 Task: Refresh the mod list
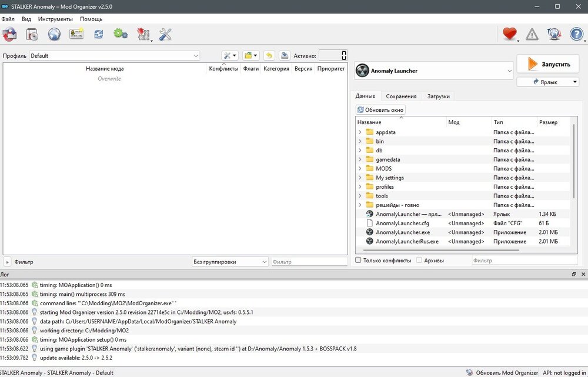(x=98, y=34)
